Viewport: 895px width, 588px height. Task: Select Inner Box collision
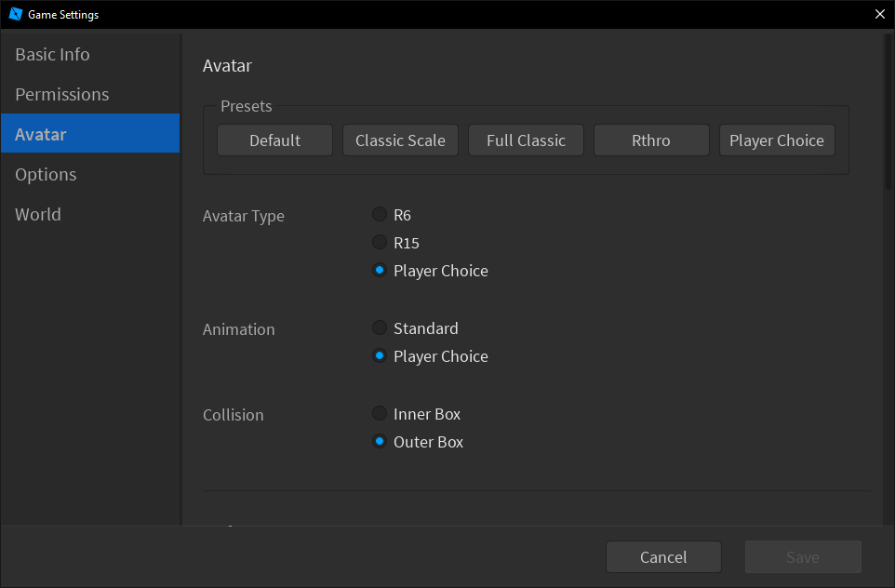[x=380, y=414]
